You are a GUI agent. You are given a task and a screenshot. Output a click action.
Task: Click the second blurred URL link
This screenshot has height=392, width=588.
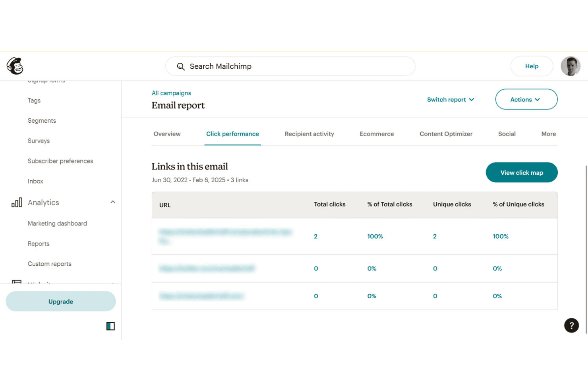(207, 268)
